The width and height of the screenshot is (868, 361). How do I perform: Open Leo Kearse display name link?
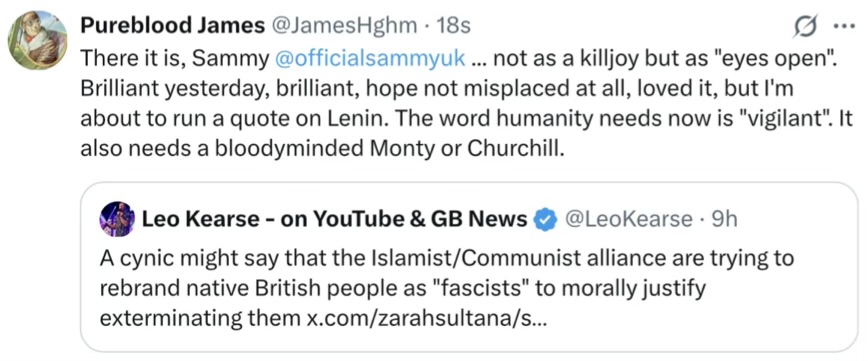334,220
